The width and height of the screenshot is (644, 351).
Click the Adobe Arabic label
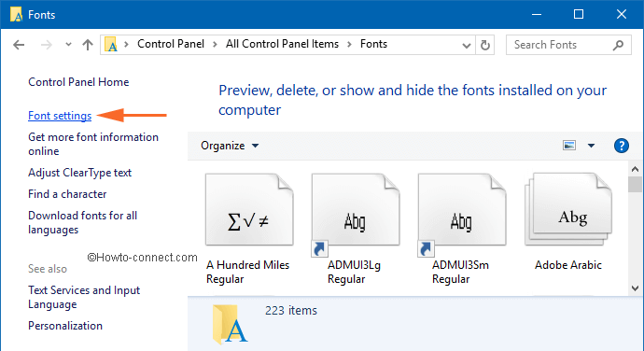568,265
